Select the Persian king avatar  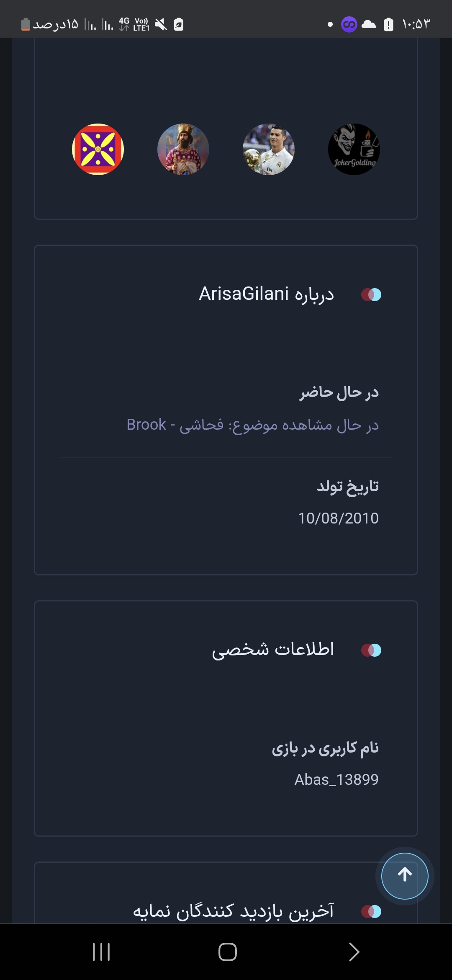point(183,150)
